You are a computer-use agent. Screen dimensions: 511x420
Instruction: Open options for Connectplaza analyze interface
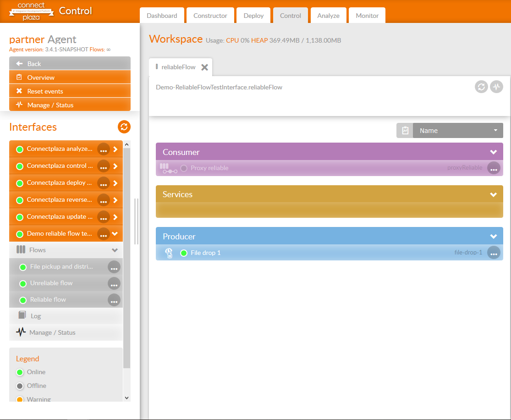[x=104, y=149]
